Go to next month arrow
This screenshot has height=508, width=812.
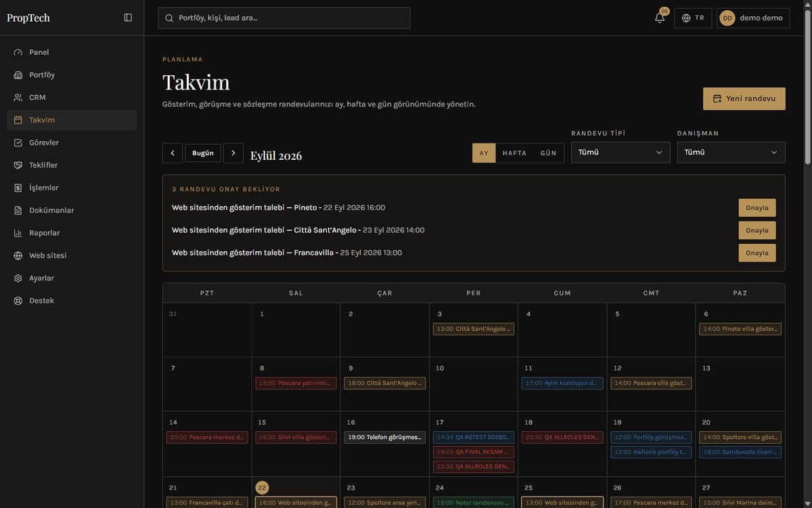[233, 153]
